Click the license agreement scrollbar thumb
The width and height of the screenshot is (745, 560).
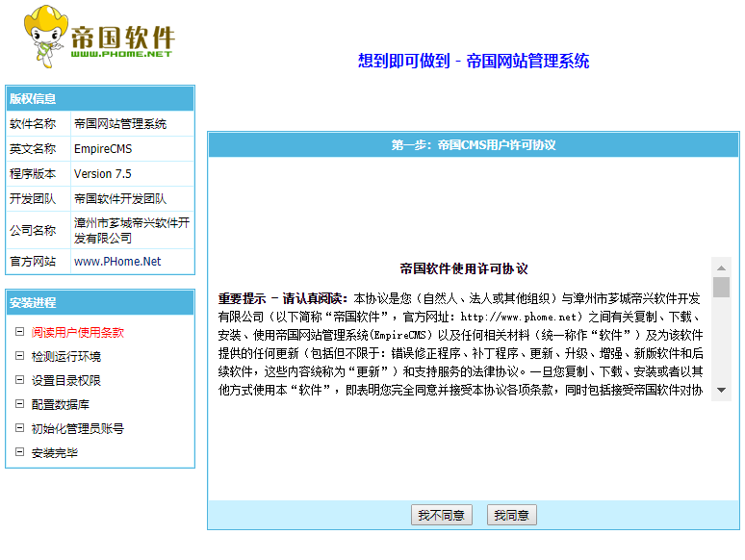click(x=721, y=287)
